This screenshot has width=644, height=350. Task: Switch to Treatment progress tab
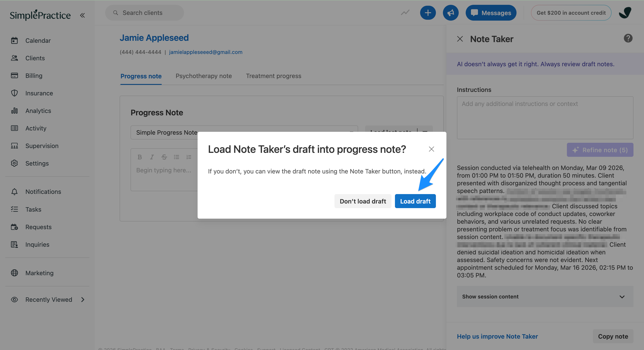click(274, 76)
